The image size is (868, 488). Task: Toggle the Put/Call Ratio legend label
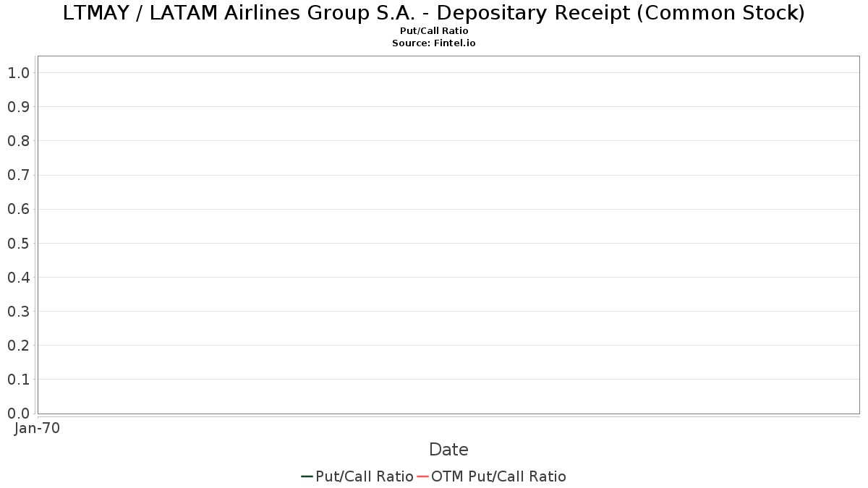pos(365,476)
